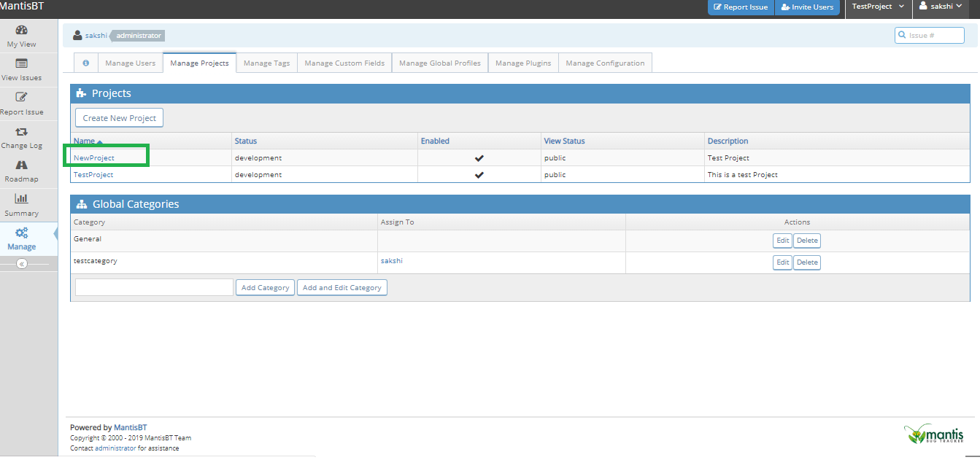Click the 'General' category name

pos(88,238)
